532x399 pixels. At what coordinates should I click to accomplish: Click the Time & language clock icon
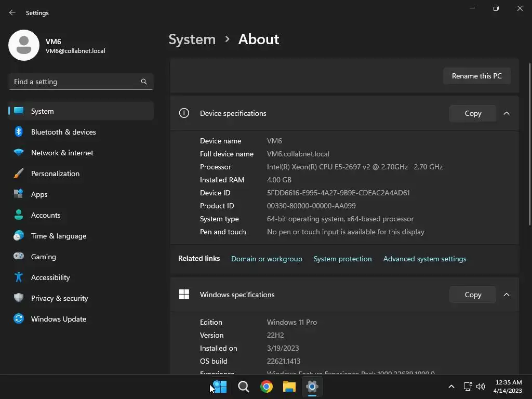pyautogui.click(x=19, y=235)
